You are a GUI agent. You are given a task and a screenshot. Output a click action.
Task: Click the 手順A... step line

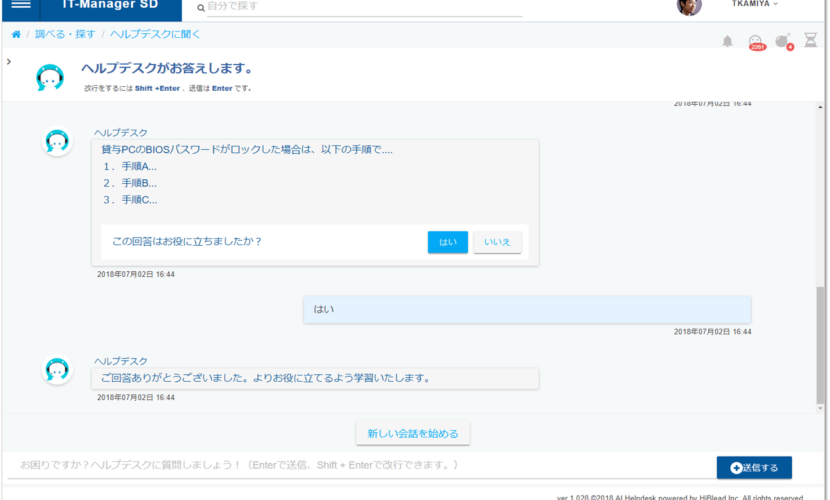[130, 166]
